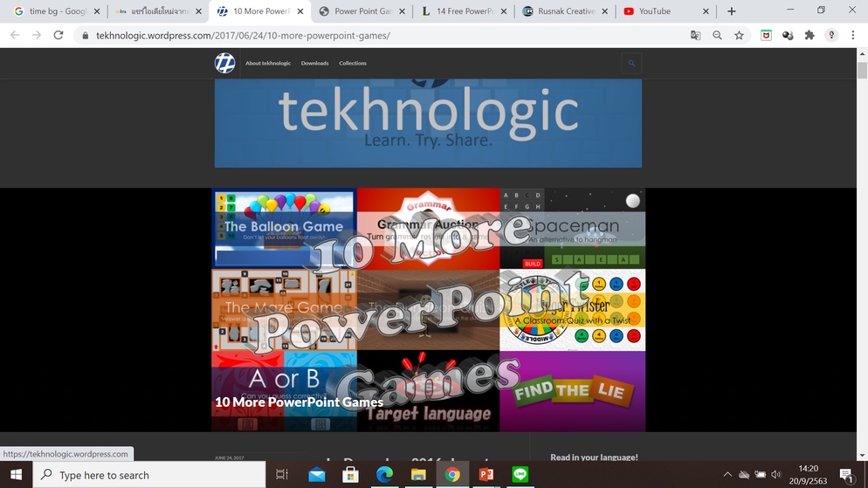This screenshot has height=488, width=868.
Task: Open Google Translate icon in address bar
Action: tap(696, 36)
